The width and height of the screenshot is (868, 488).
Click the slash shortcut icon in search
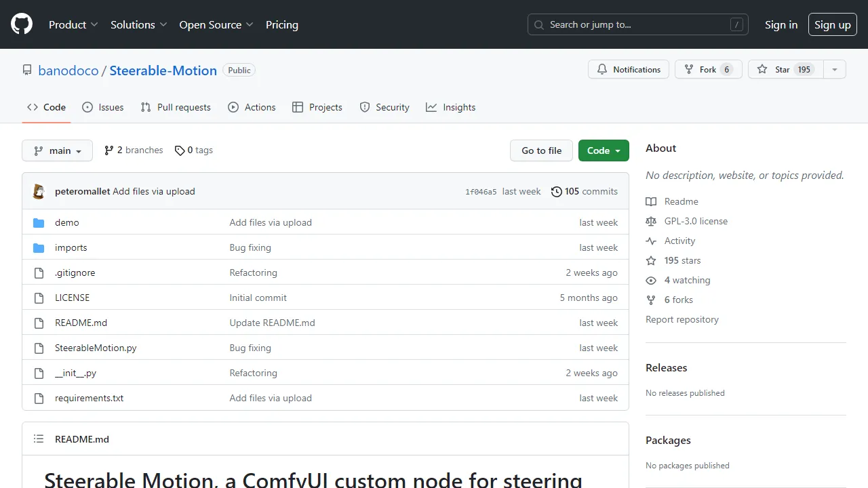[736, 25]
